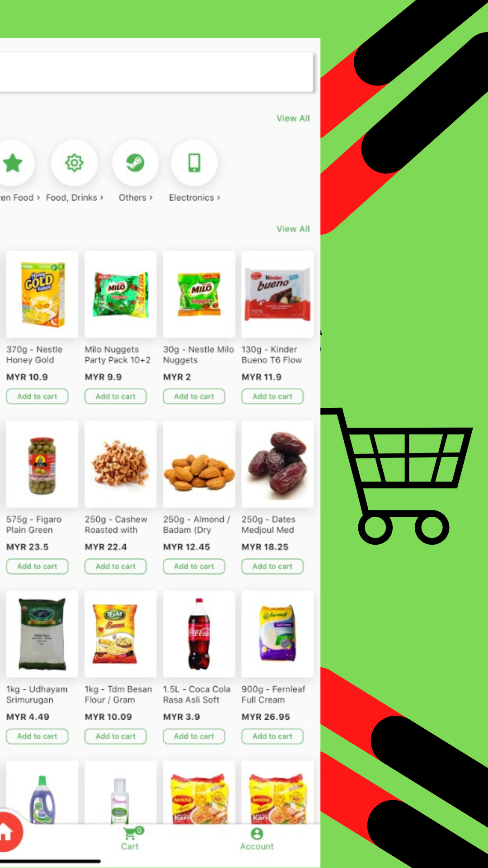The image size is (488, 868).
Task: Expand the Electronics category chevron label
Action: tap(194, 198)
